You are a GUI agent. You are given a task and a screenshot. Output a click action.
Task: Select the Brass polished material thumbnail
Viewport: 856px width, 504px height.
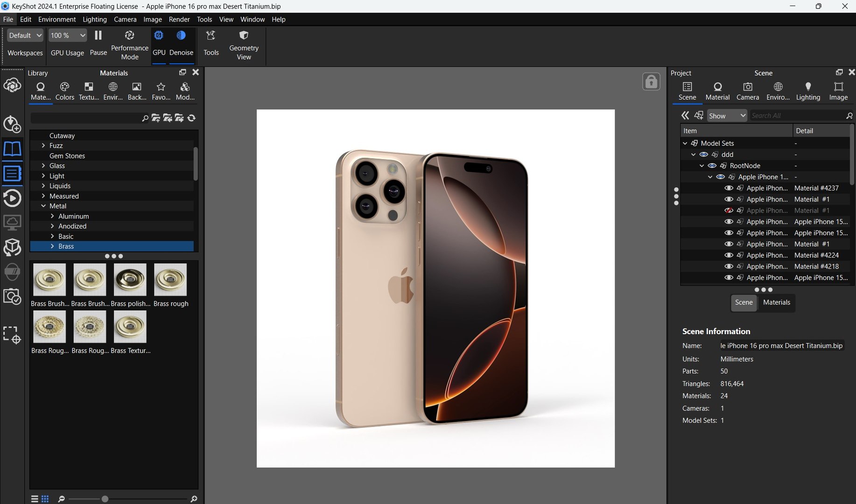(130, 285)
